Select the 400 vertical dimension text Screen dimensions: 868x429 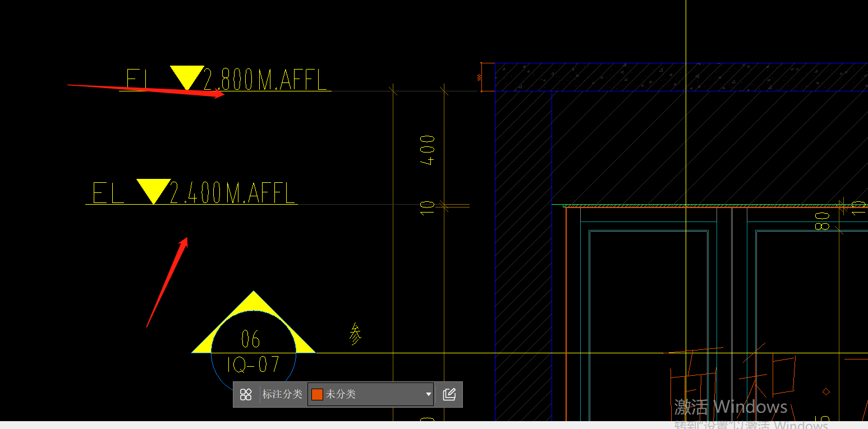tap(428, 150)
